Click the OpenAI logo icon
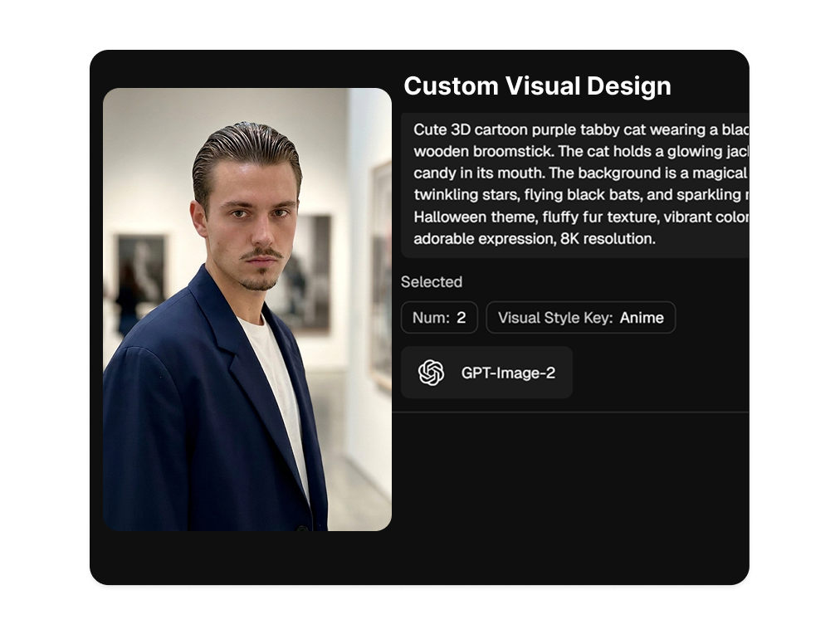The height and width of the screenshot is (634, 840). pos(431,372)
